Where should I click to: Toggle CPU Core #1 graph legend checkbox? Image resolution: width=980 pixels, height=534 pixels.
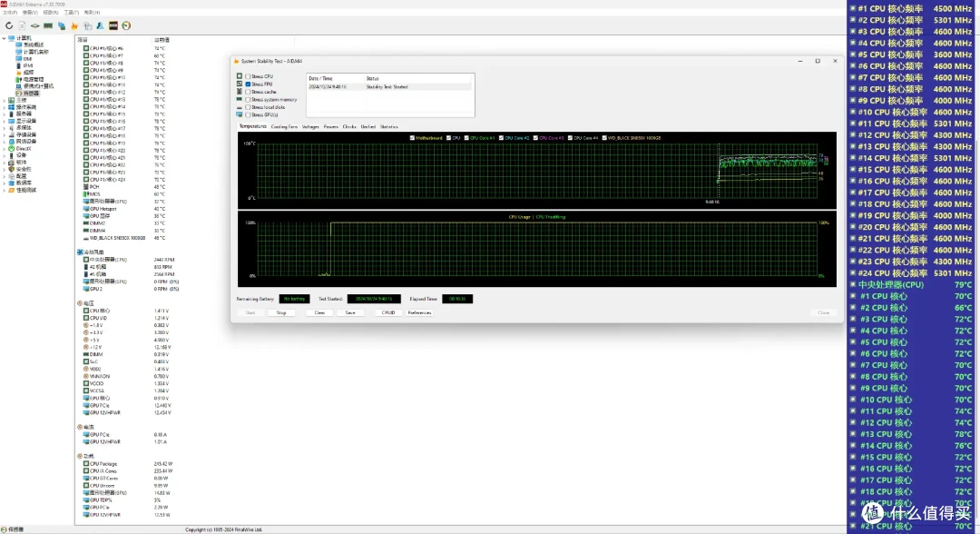(466, 137)
